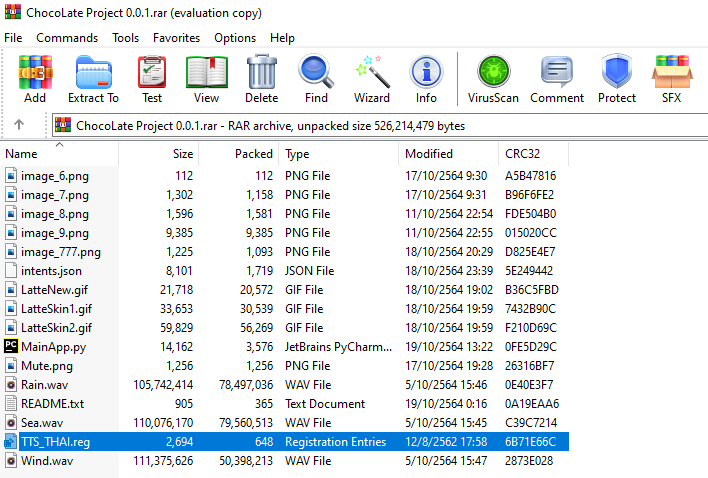Screen dimensions: 708x478
Task: Open the Tools menu
Action: pyautogui.click(x=126, y=38)
